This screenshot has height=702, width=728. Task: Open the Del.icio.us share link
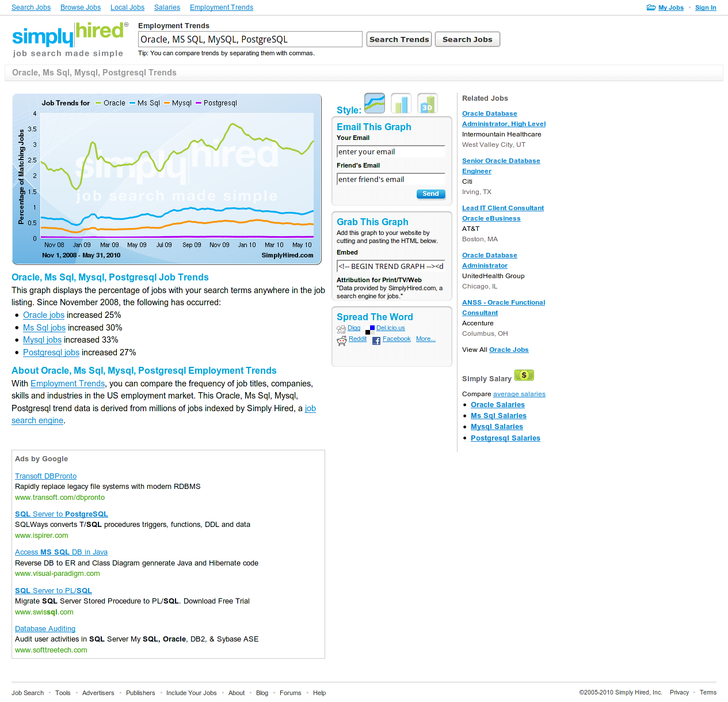point(390,328)
